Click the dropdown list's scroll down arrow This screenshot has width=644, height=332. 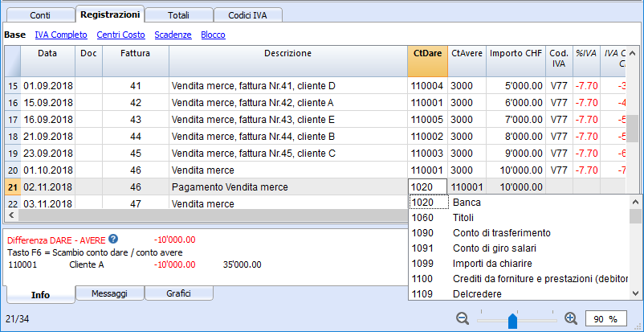pos(636,293)
